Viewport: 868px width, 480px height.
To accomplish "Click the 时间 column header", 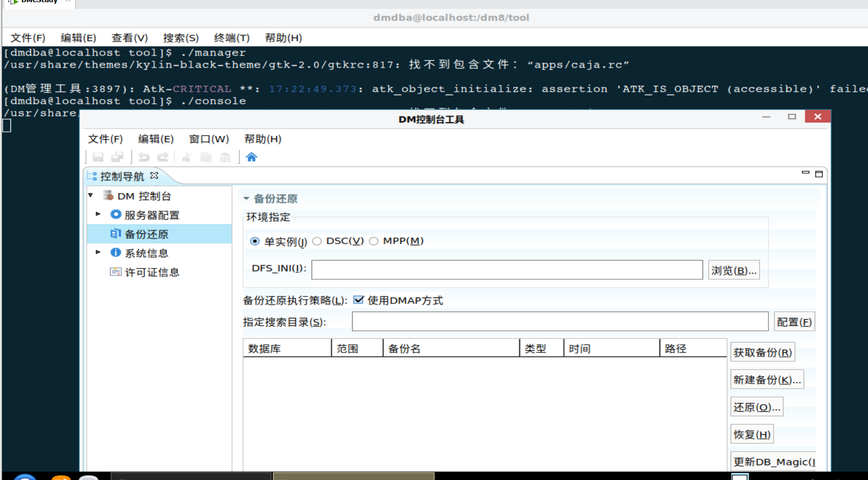I will 612,348.
